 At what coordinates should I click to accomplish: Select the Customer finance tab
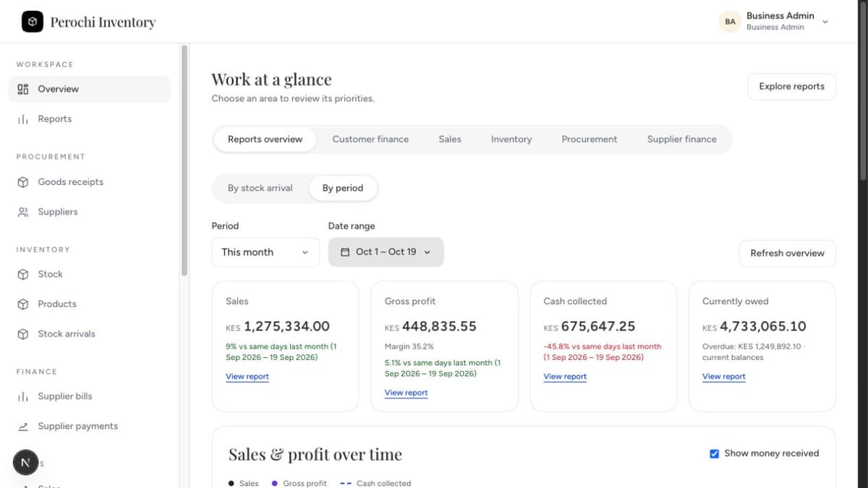(x=370, y=140)
